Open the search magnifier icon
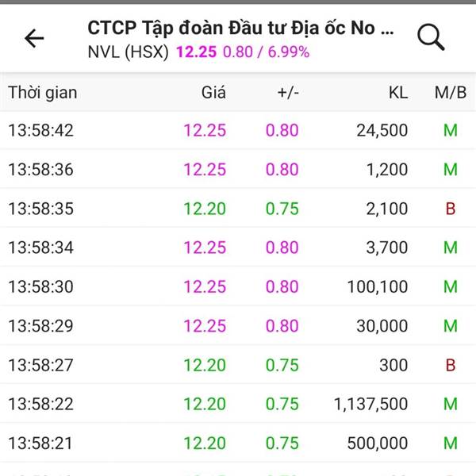The width and height of the screenshot is (476, 476). point(431,37)
